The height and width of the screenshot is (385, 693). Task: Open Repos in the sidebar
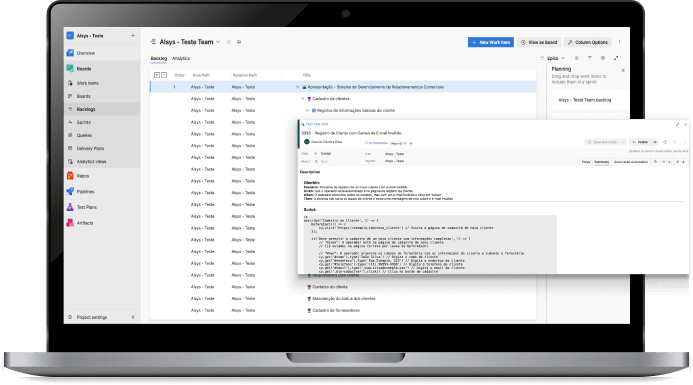coord(83,176)
